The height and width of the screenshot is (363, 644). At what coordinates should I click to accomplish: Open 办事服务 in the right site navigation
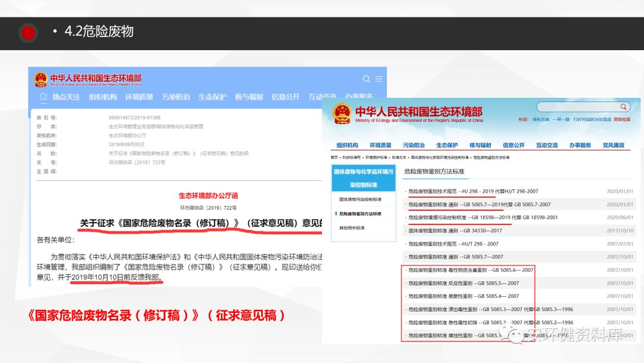click(580, 145)
